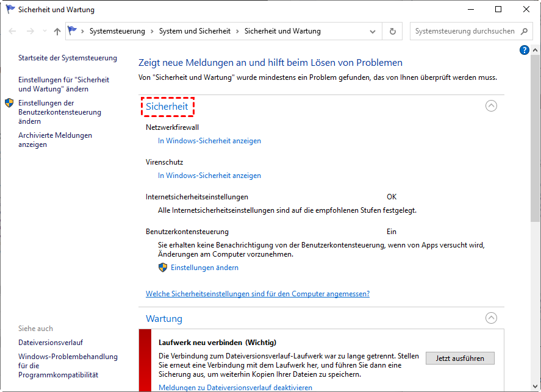Open Archivierte Meldungen anzeigen
541x392 pixels.
coord(56,140)
